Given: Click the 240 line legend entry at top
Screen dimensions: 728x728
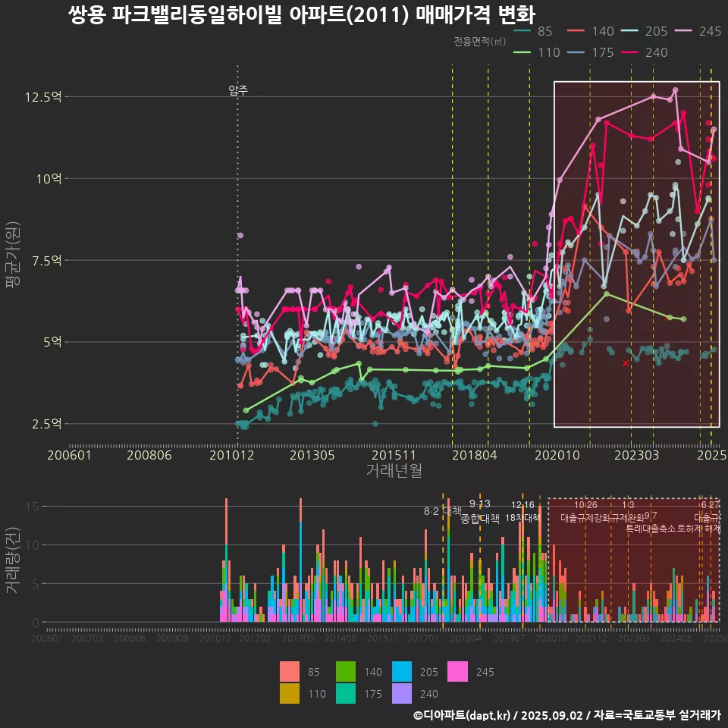Looking at the screenshot, I should coord(644,52).
